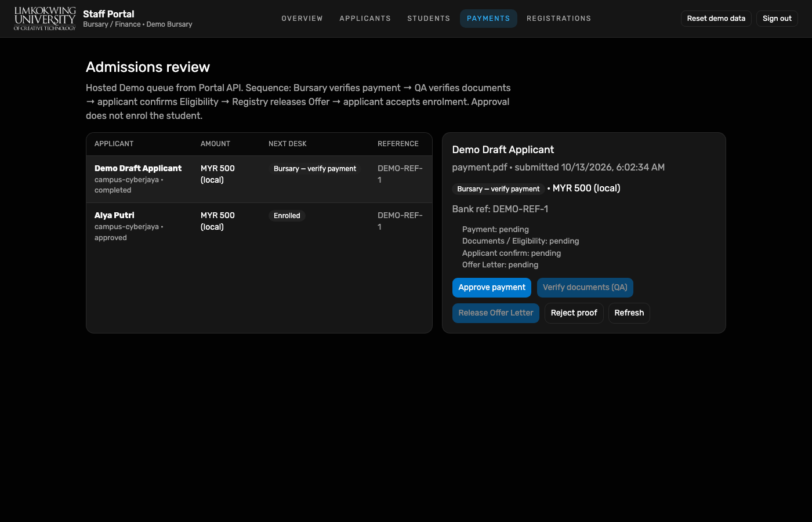Click Aiya Putri's MYR 500 amount

pyautogui.click(x=217, y=221)
